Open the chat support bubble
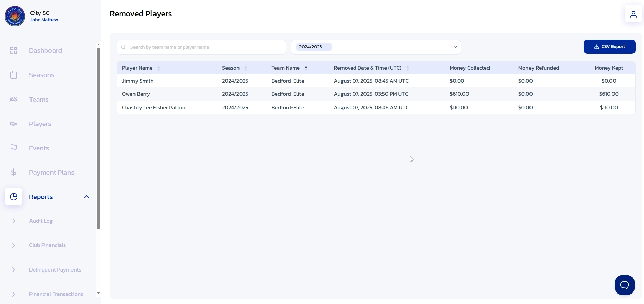The width and height of the screenshot is (644, 304). (x=624, y=285)
